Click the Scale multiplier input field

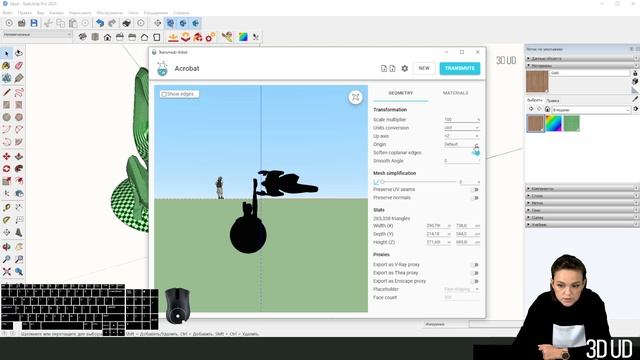pyautogui.click(x=462, y=120)
